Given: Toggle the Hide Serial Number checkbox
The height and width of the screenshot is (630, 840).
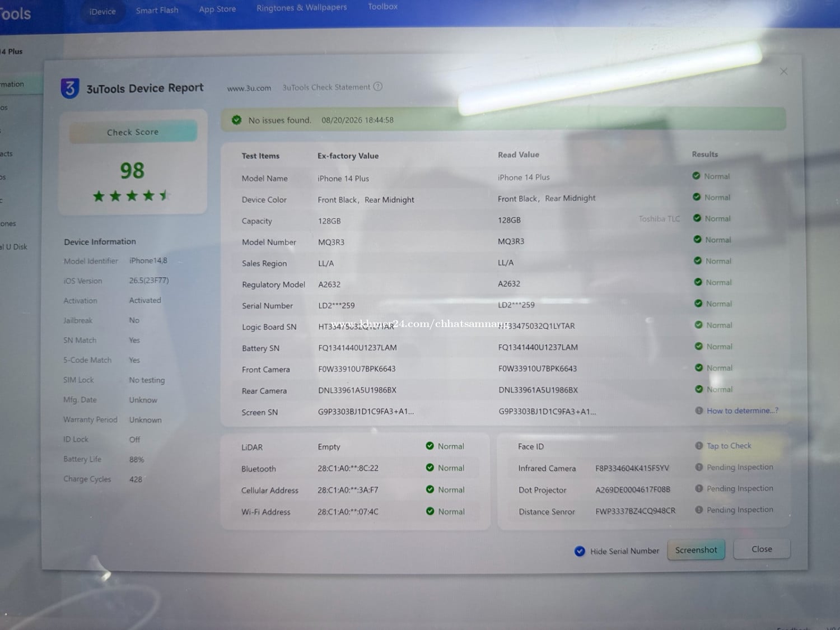Looking at the screenshot, I should [x=580, y=551].
